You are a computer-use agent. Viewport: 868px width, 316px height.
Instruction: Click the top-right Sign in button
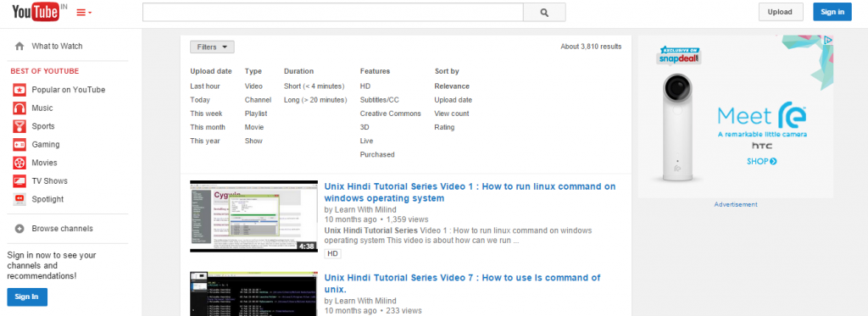pos(832,12)
